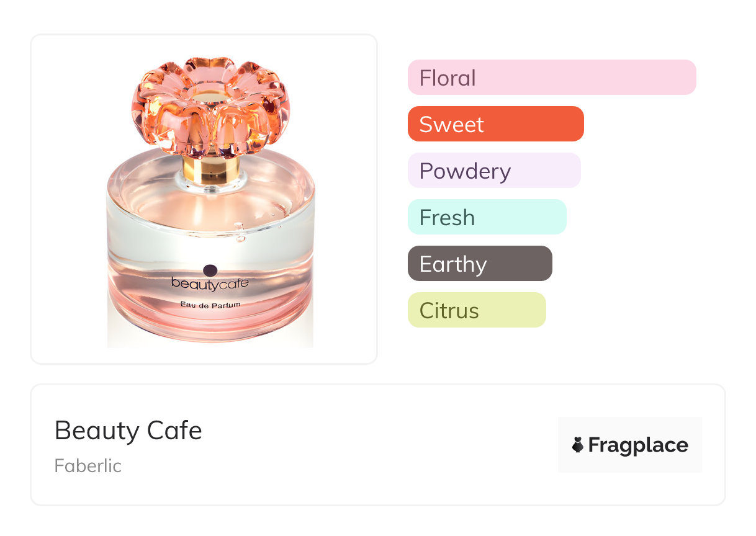Click the gold collar under the cap
The width and height of the screenshot is (756, 536).
211,169
